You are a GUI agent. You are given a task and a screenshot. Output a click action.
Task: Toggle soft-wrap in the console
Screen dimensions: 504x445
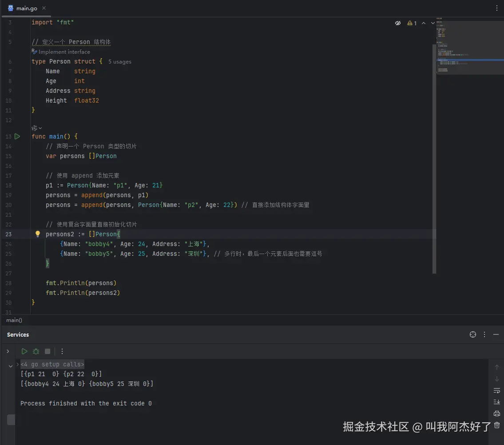(x=496, y=391)
